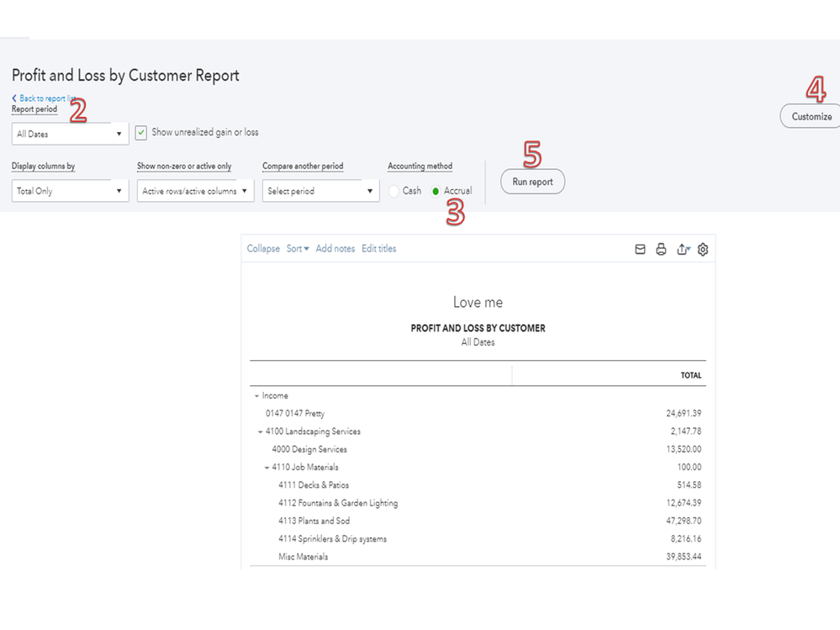Click the print report icon
Image resolution: width=840 pixels, height=630 pixels.
pos(661,249)
